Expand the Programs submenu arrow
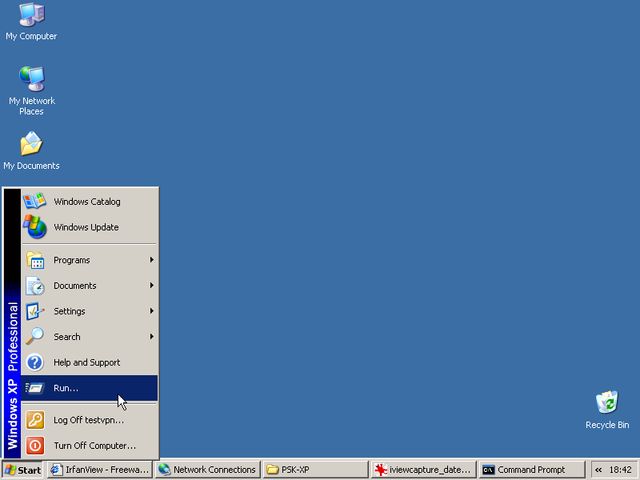 click(151, 260)
